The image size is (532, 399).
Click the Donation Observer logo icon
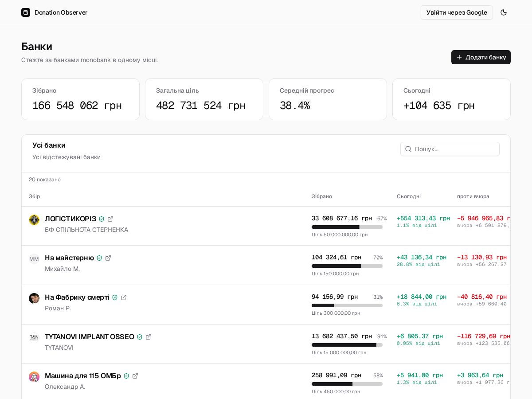26,12
